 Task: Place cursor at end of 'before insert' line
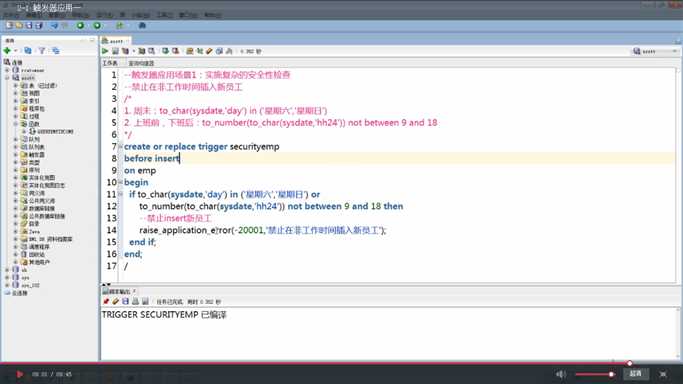coord(180,158)
